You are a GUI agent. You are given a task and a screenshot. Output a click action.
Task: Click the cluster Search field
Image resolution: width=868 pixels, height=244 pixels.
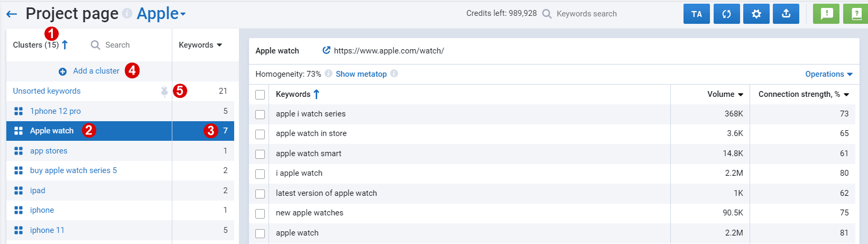117,45
